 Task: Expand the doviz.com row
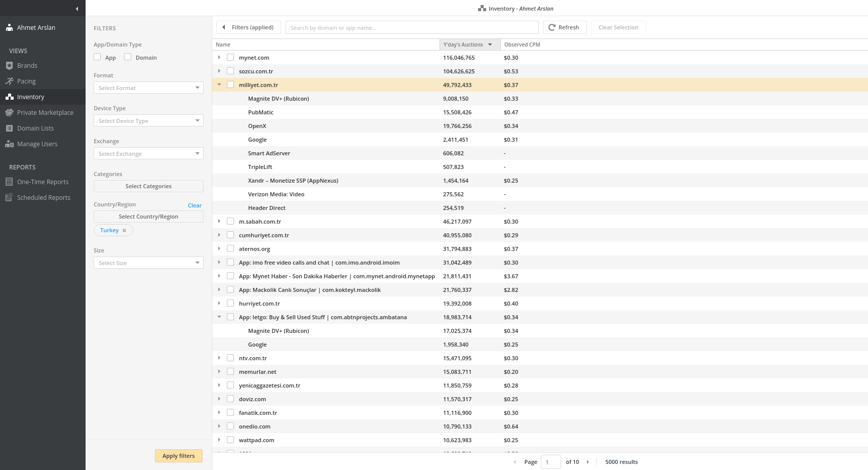pos(219,399)
